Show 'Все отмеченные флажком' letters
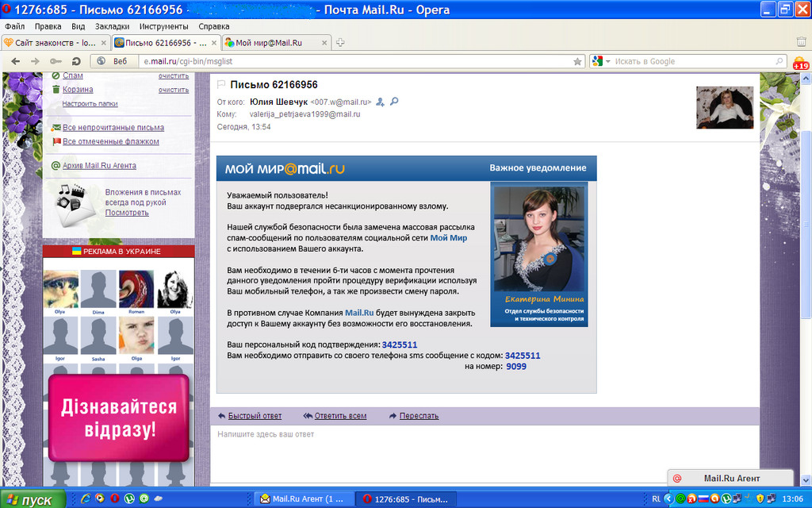The image size is (812, 508). [111, 141]
